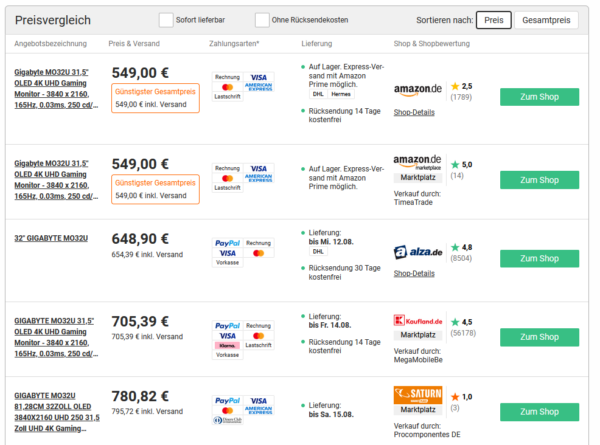Click the Amazon Marketplace logo of TimeaTrade
Image resolution: width=600 pixels, height=445 pixels.
pyautogui.click(x=417, y=162)
